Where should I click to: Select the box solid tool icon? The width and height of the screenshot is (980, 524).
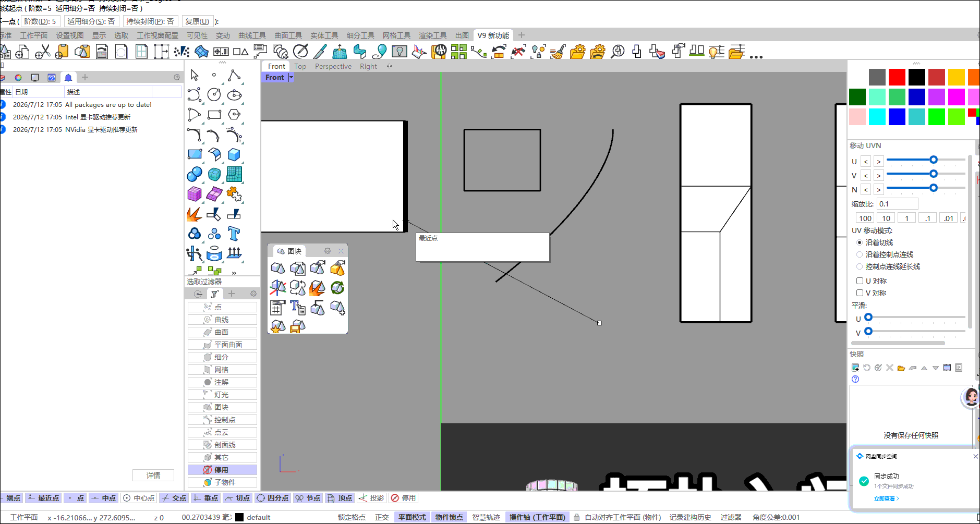pyautogui.click(x=234, y=154)
